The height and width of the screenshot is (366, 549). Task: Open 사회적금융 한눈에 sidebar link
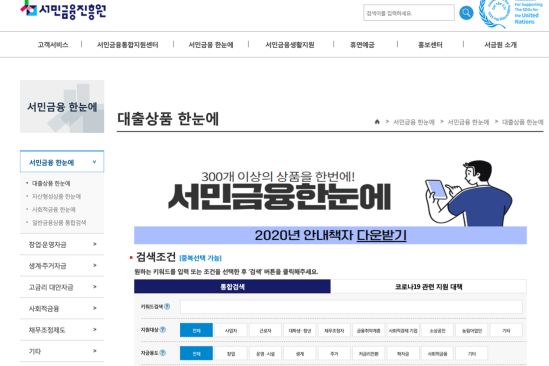[x=54, y=209]
